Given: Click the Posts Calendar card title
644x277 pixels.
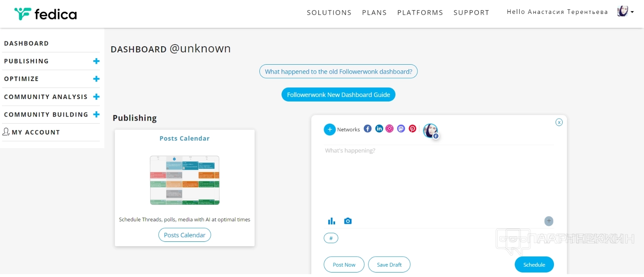Looking at the screenshot, I should 185,138.
